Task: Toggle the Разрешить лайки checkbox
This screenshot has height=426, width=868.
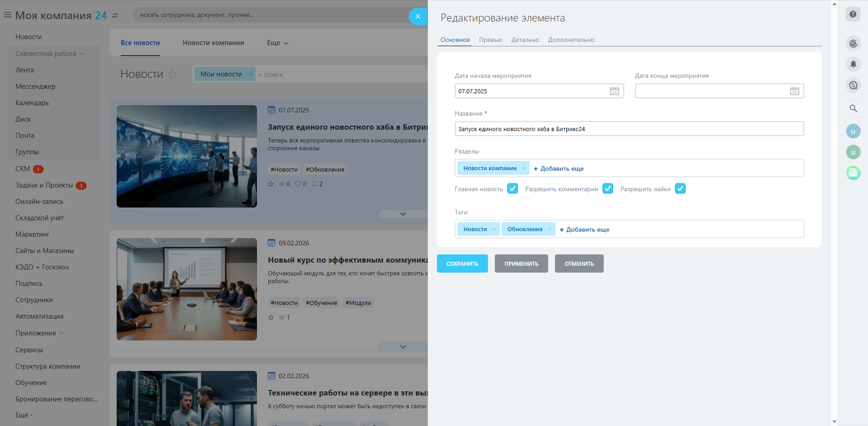Action: 680,188
